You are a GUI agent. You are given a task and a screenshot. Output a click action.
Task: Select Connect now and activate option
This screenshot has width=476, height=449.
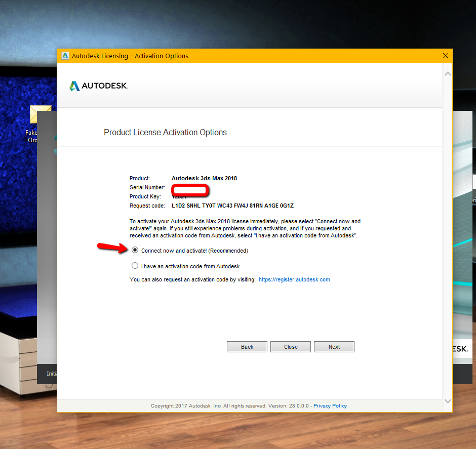(135, 250)
